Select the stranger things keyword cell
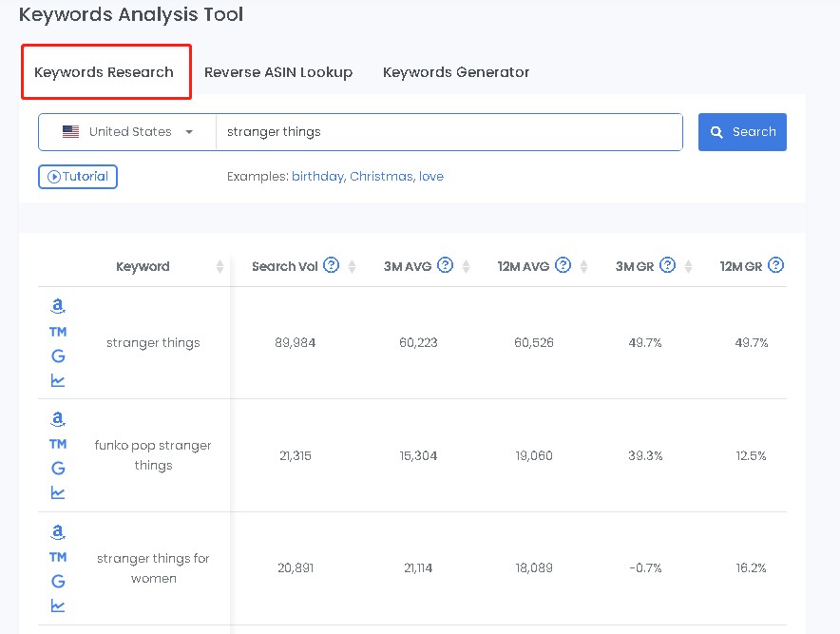The width and height of the screenshot is (840, 634). pyautogui.click(x=153, y=342)
